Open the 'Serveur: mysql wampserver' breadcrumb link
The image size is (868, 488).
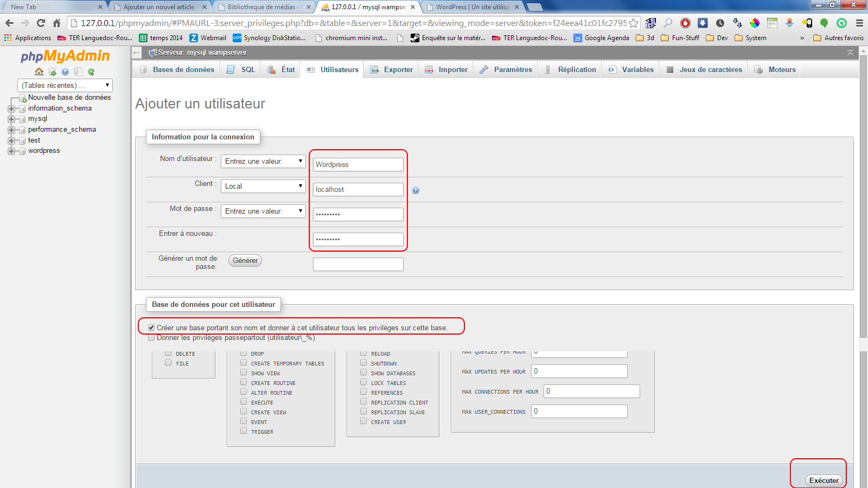202,53
